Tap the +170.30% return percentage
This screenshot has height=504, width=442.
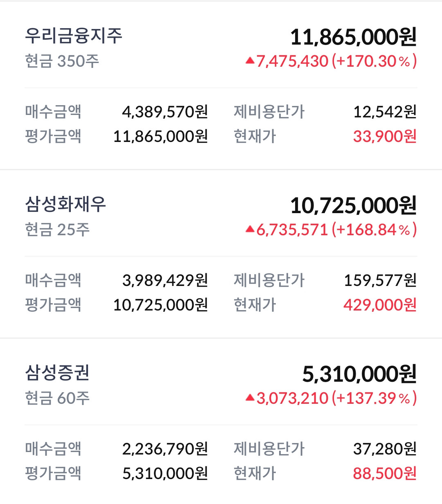click(x=374, y=61)
